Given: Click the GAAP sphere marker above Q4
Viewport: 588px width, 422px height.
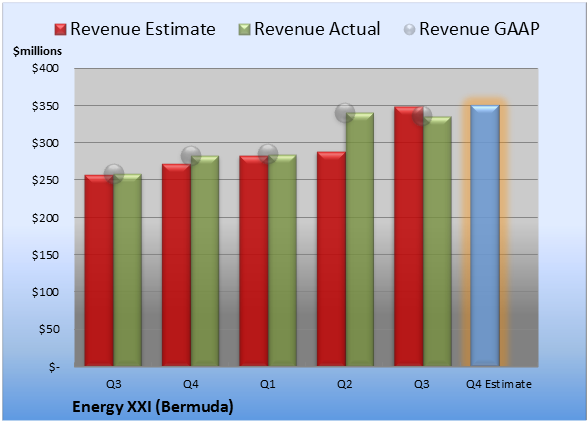Looking at the screenshot, I should pyautogui.click(x=191, y=155).
